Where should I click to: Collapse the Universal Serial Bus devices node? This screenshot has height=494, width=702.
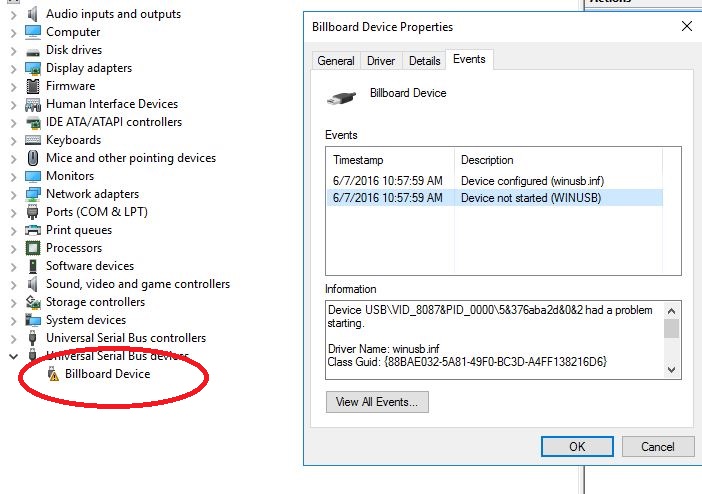click(13, 356)
